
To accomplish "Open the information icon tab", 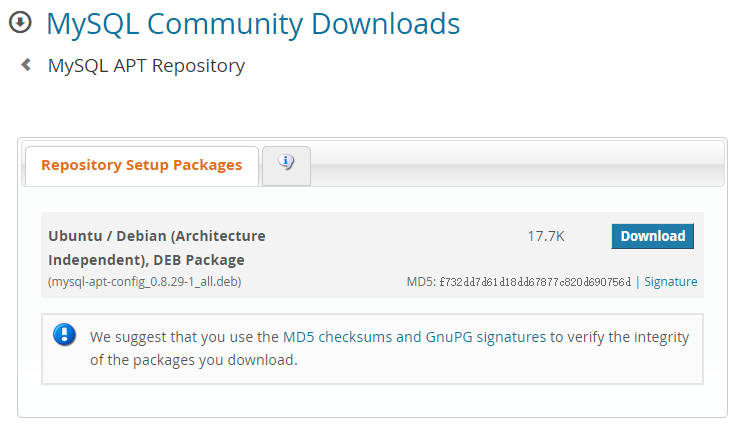I will point(286,166).
